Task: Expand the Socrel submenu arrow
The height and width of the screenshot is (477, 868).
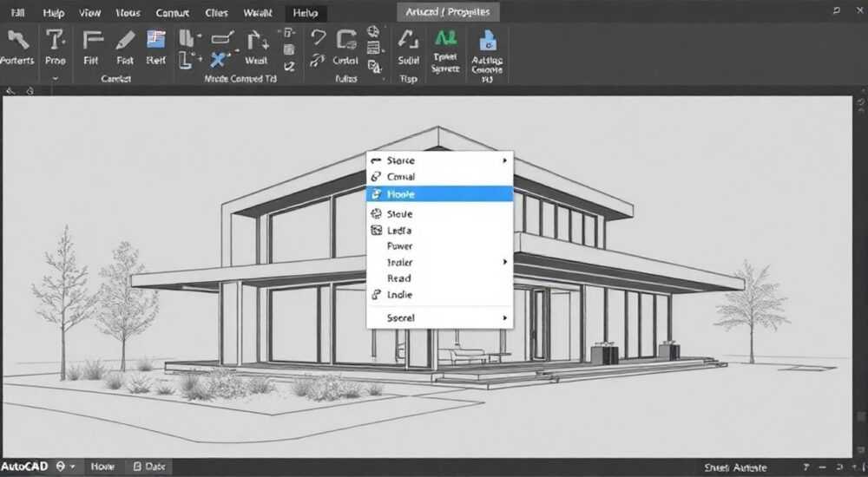Action: tap(504, 317)
